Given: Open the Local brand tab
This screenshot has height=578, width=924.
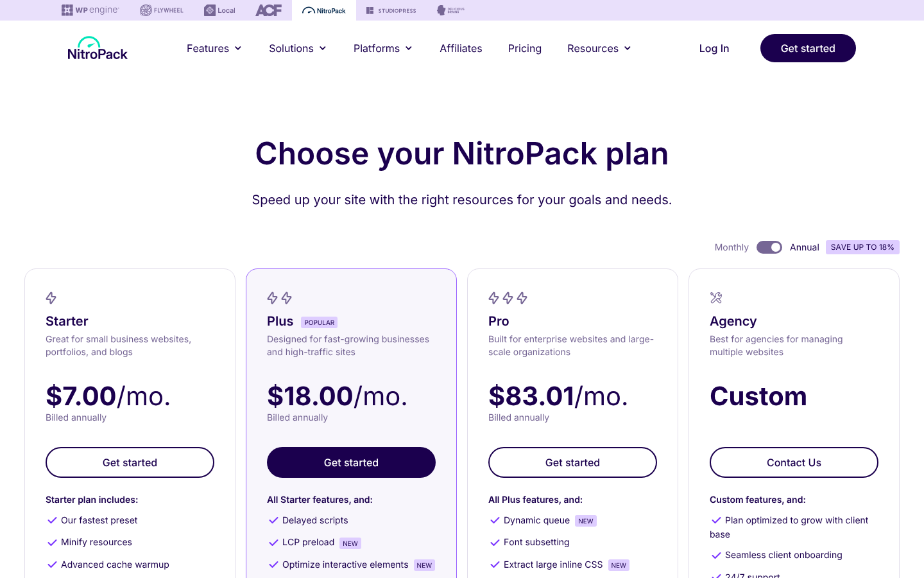Looking at the screenshot, I should [219, 10].
